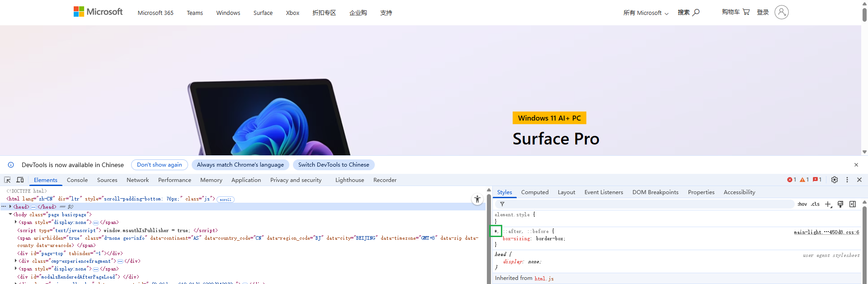Open Teams nav link

pyautogui.click(x=195, y=13)
